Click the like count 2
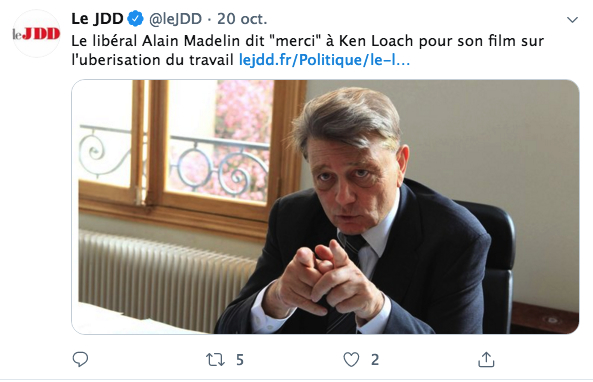The height and width of the screenshot is (382, 593). click(375, 360)
